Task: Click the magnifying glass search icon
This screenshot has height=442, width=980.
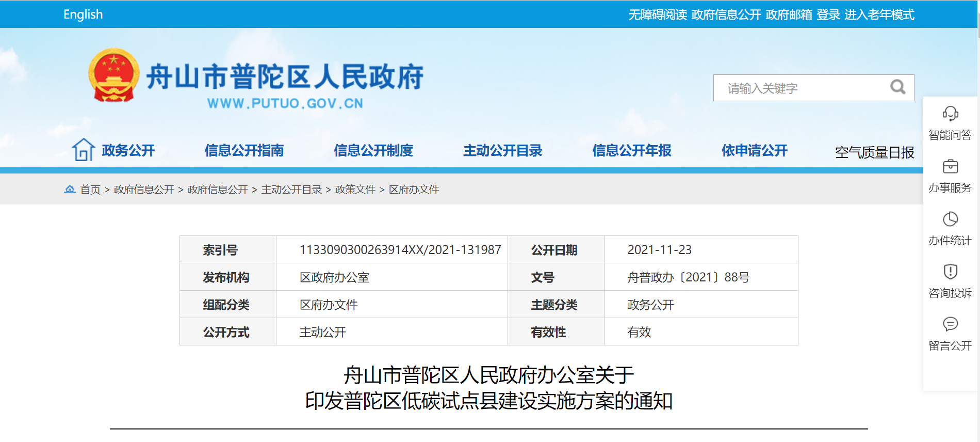Action: click(897, 87)
